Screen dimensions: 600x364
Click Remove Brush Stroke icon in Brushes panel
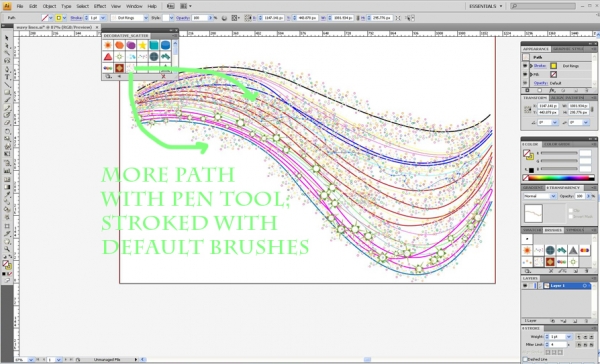(551, 271)
